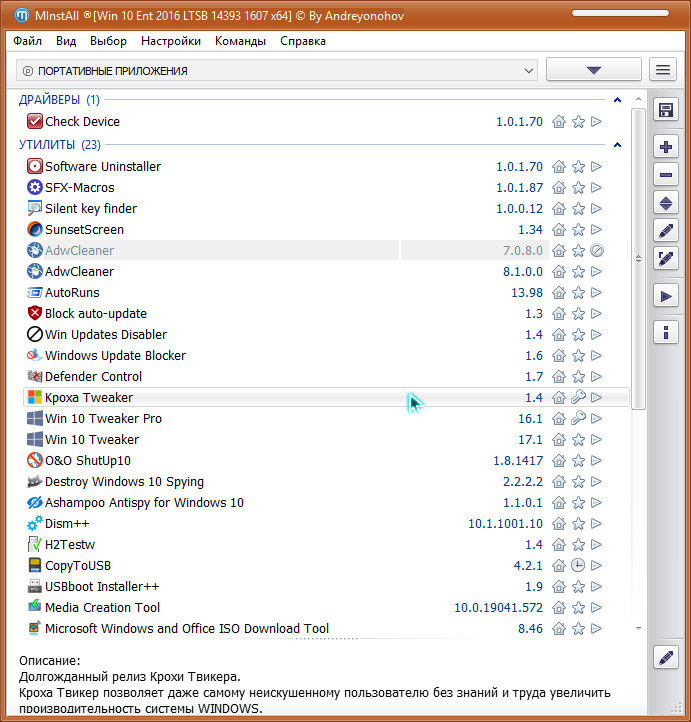This screenshot has height=722, width=691.
Task: Click home icon for Silent key finder
Action: [x=559, y=209]
